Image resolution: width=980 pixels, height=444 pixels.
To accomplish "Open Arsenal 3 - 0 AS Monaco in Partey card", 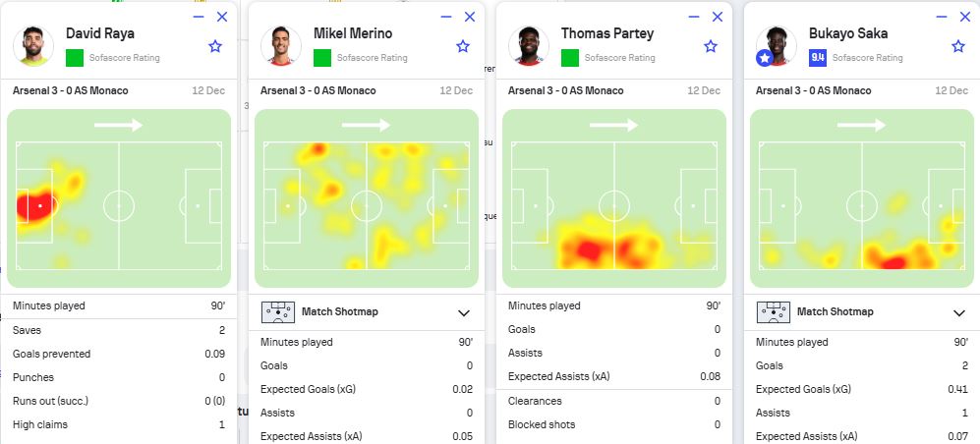I will pyautogui.click(x=565, y=90).
